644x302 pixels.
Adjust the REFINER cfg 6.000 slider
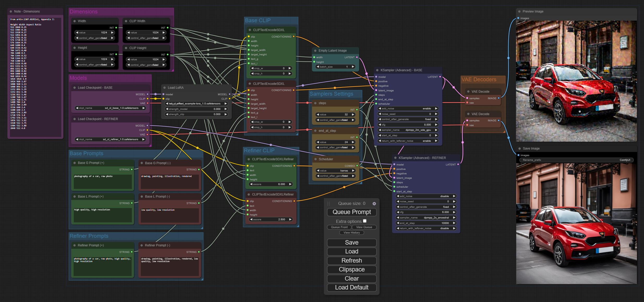click(426, 212)
